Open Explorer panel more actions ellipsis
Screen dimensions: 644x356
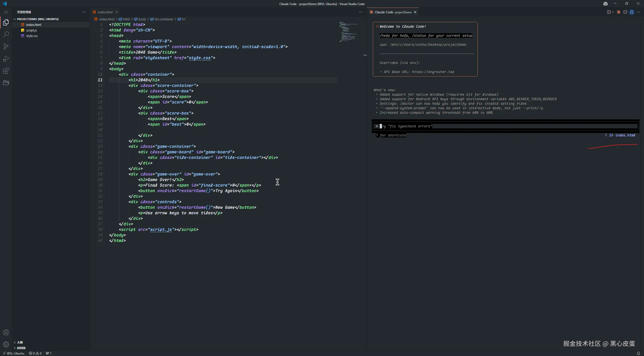click(x=84, y=12)
